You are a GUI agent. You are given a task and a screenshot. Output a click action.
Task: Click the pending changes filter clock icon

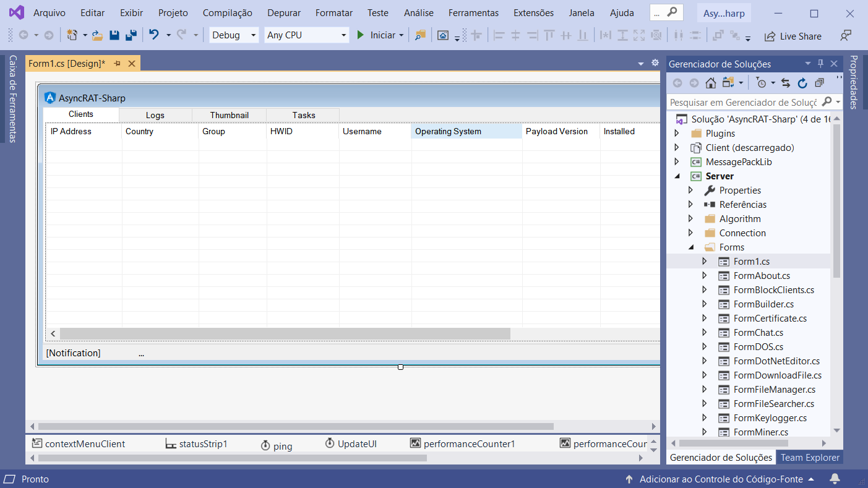click(x=762, y=83)
